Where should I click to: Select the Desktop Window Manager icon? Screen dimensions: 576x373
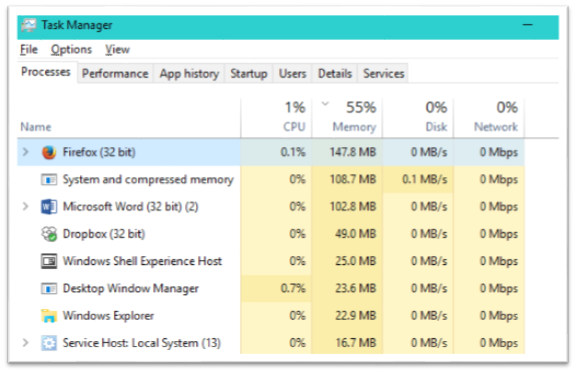[x=49, y=288]
